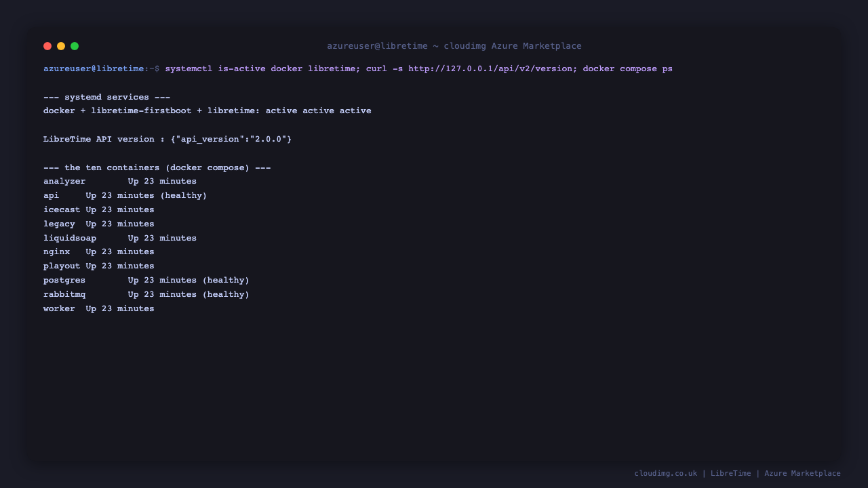Click the cloudimg.co.uk footer text
The height and width of the screenshot is (488, 868).
[666, 473]
